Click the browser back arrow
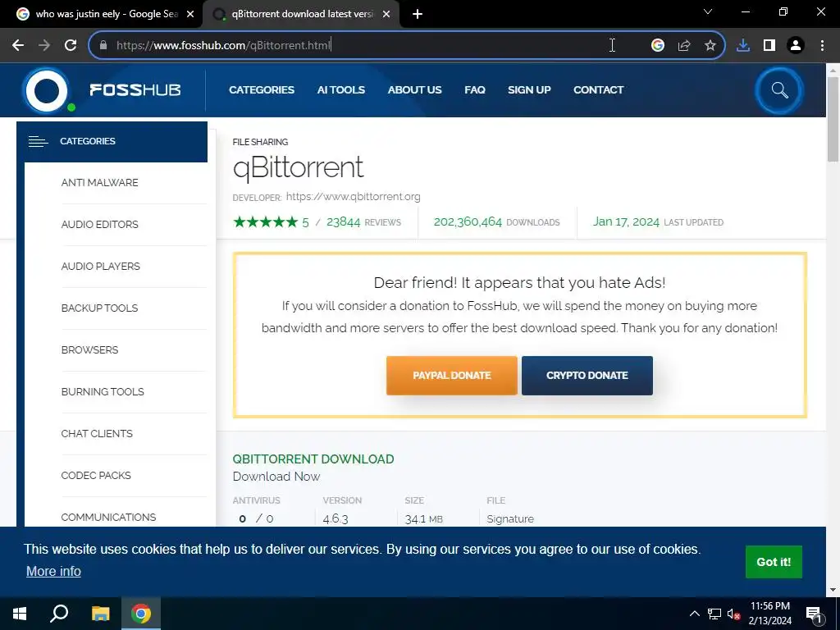The height and width of the screenshot is (630, 840). tap(18, 46)
